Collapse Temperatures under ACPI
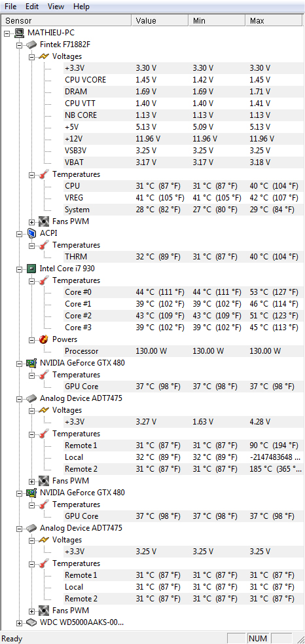 pyautogui.click(x=31, y=245)
